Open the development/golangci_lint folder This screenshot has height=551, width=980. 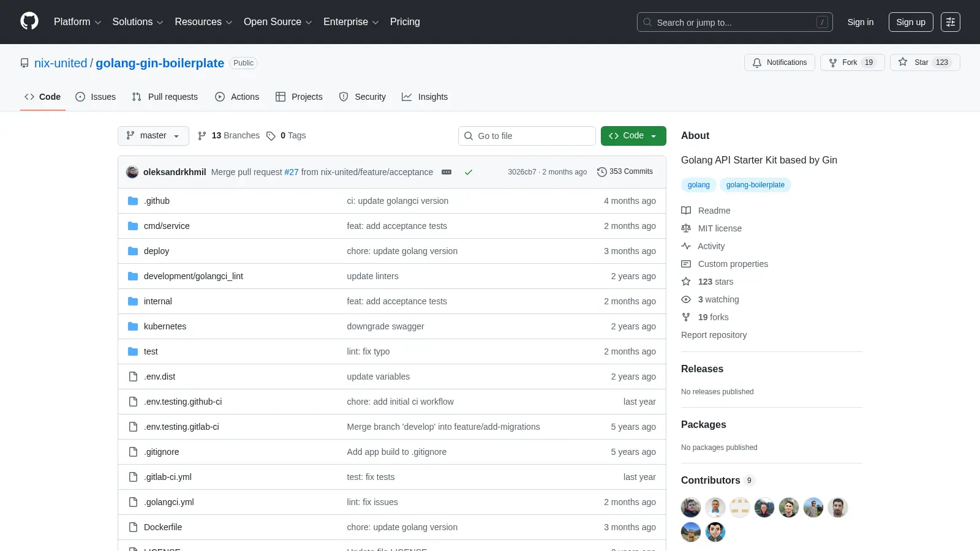(194, 276)
